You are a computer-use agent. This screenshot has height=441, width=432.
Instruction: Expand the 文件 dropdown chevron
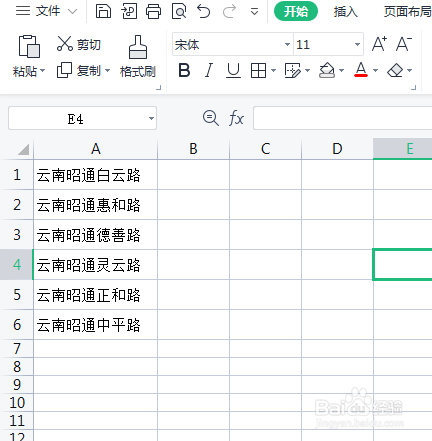point(72,12)
